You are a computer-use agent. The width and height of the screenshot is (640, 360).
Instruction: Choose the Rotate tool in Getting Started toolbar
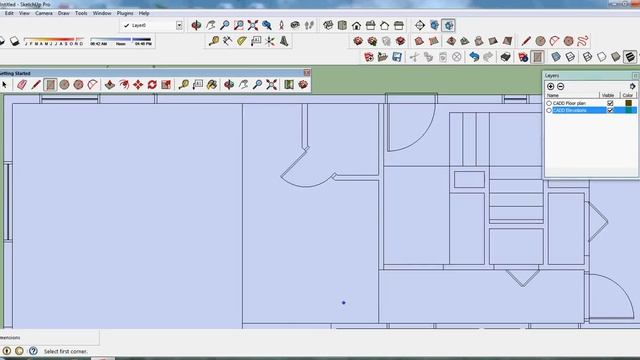pos(152,84)
